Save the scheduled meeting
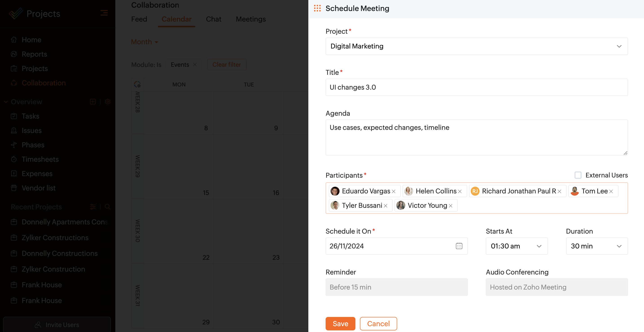The image size is (644, 332). point(340,323)
